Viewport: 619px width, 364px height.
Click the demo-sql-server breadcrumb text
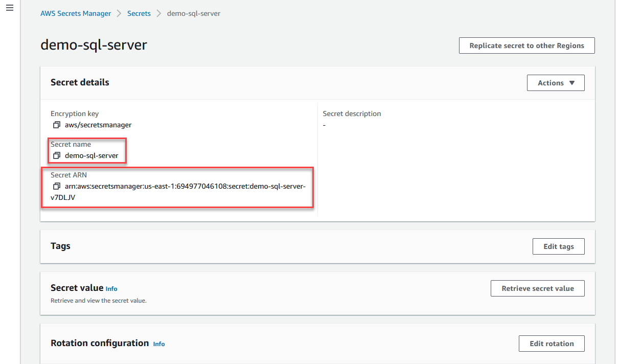[194, 13]
